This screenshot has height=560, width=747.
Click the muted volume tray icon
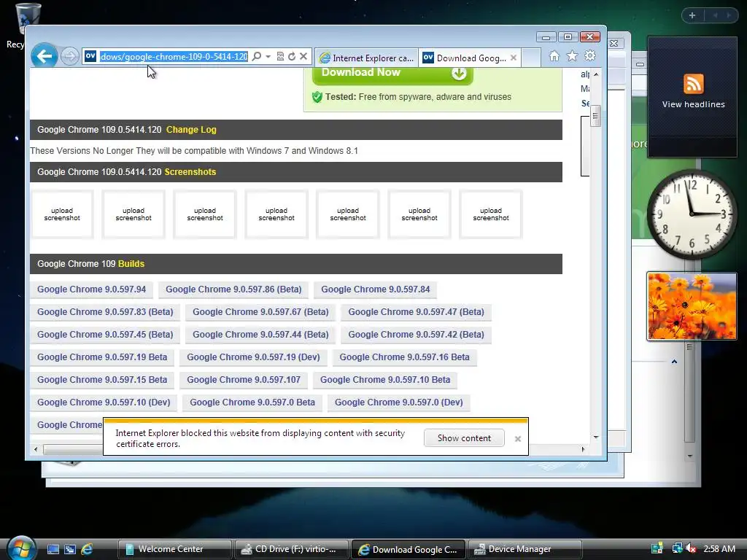692,548
